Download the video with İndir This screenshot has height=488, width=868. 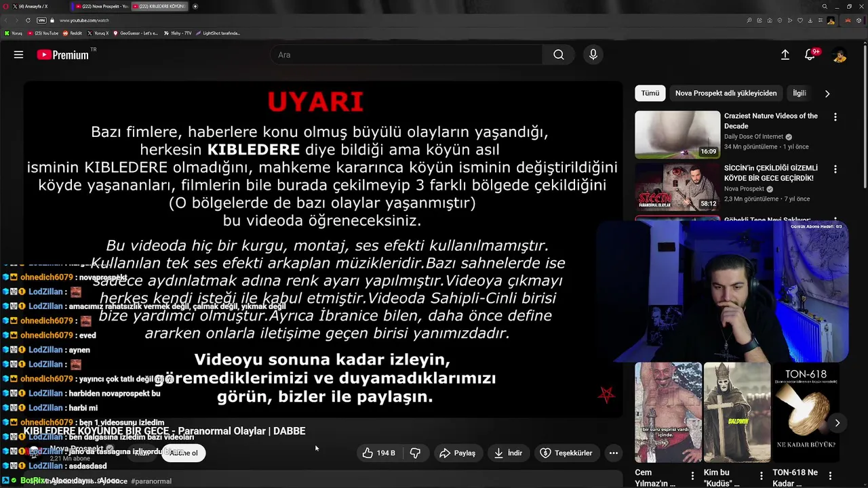(x=508, y=453)
